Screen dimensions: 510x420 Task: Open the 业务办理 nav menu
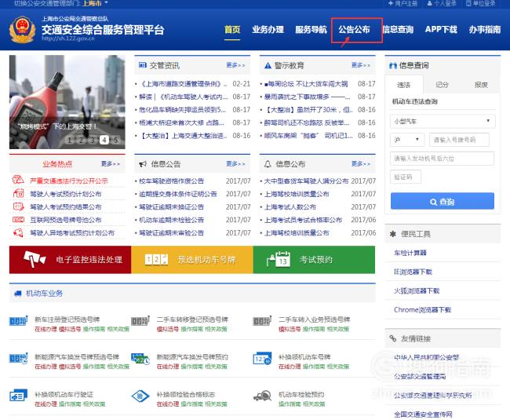click(268, 30)
